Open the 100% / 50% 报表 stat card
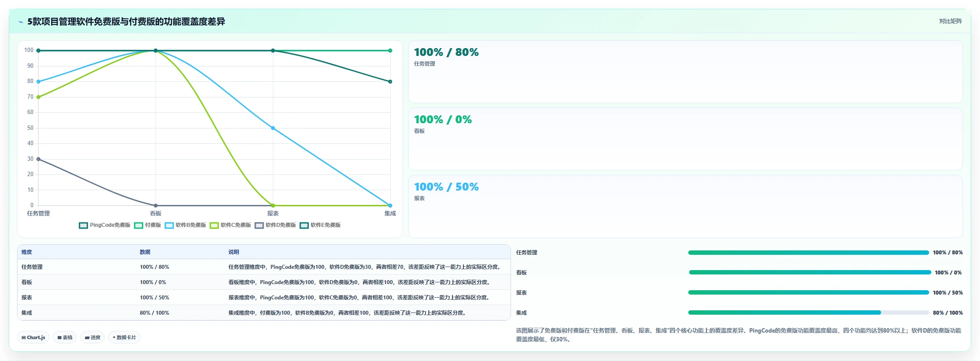The height and width of the screenshot is (361, 980). tap(685, 206)
